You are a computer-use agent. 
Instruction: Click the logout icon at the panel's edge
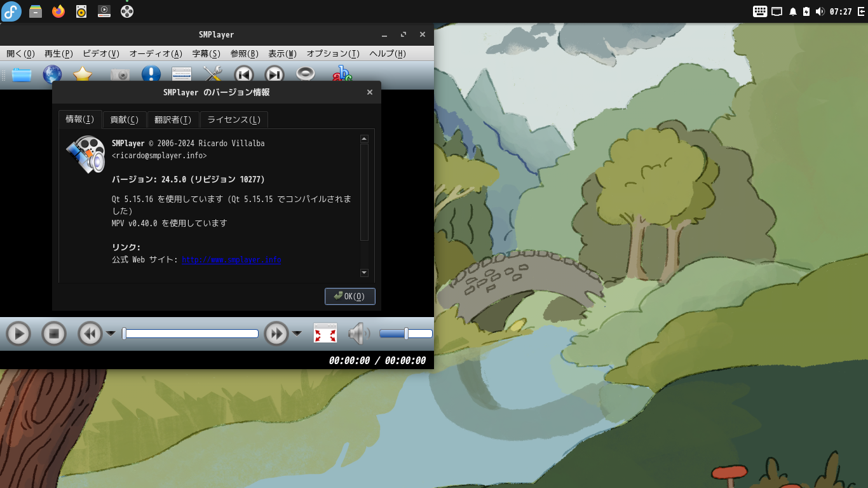coord(860,11)
